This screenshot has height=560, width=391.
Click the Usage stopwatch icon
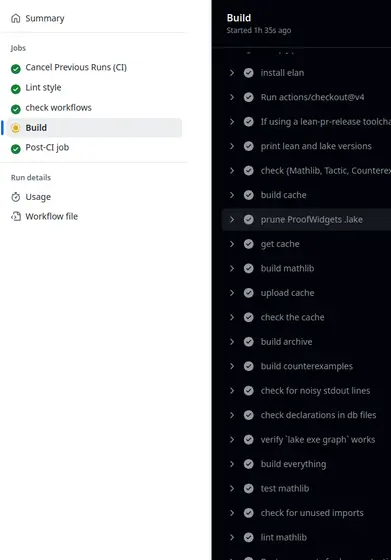pyautogui.click(x=16, y=197)
